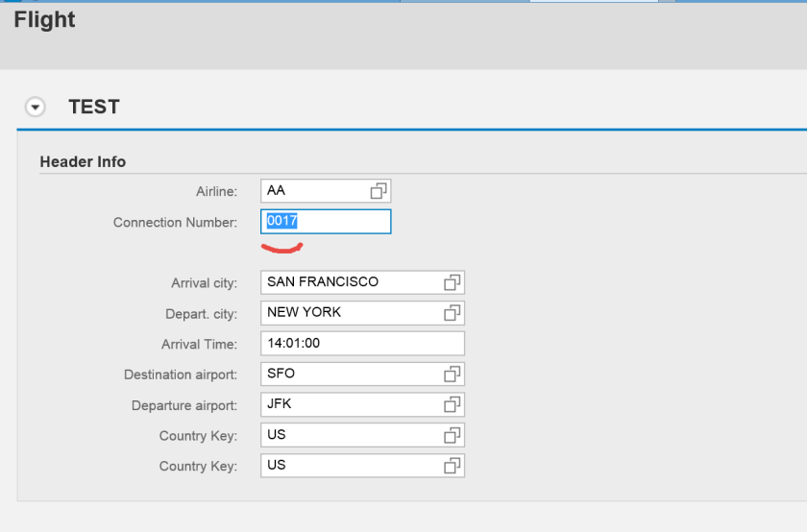Click the Arrival city: label
Viewport: 807px width, 532px height.
pos(205,283)
